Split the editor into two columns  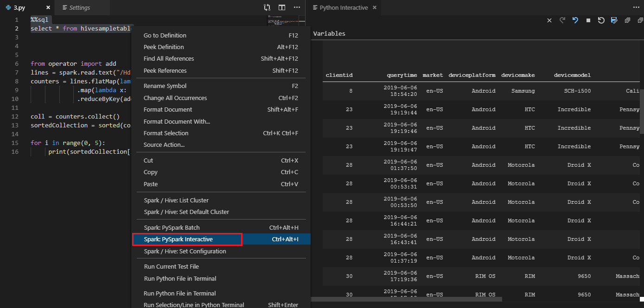point(282,7)
